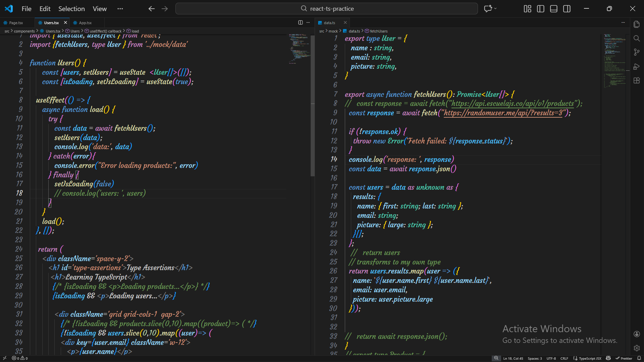Click the react-ts-practice command center search box
The height and width of the screenshot is (362, 644).
tap(326, 9)
